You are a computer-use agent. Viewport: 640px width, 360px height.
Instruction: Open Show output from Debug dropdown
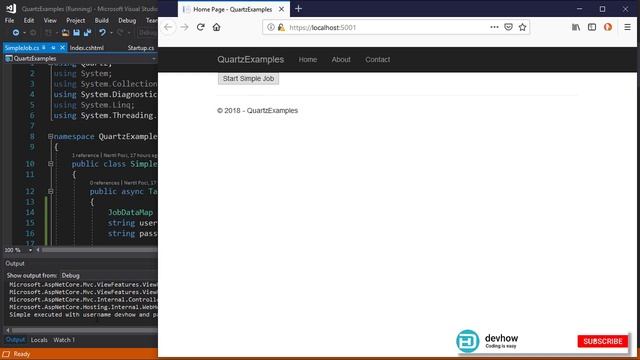[x=108, y=276]
